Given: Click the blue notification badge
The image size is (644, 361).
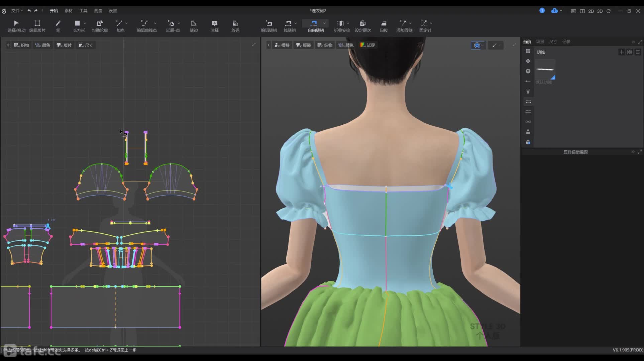Looking at the screenshot, I should 542,11.
